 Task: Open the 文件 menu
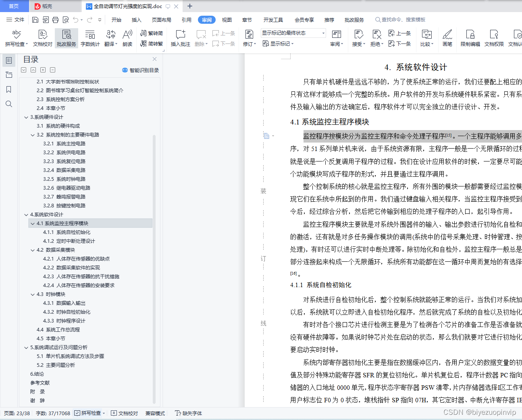pos(15,20)
